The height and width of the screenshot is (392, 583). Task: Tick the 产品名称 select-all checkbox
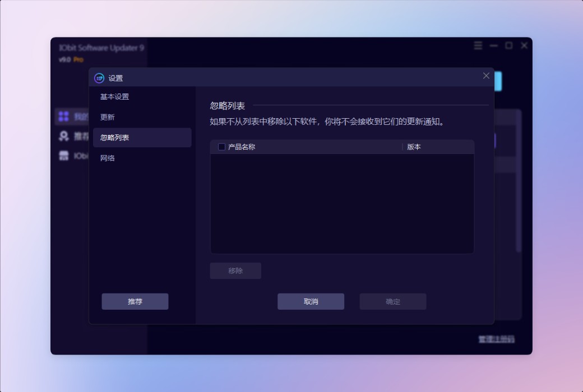coord(221,147)
